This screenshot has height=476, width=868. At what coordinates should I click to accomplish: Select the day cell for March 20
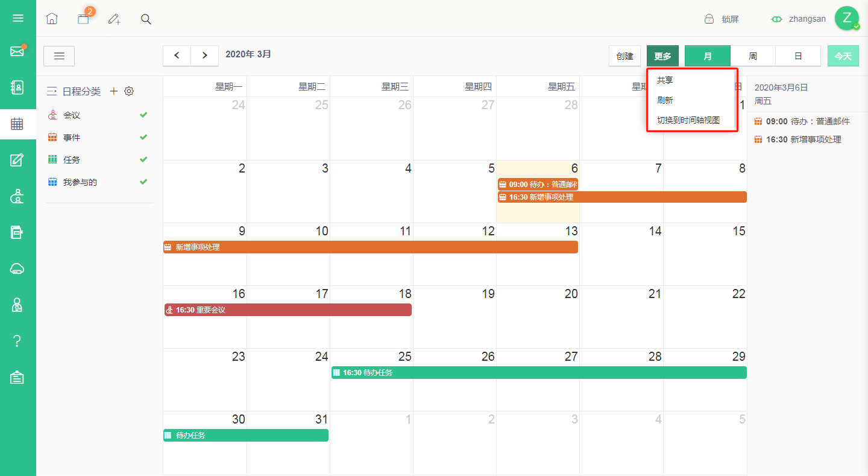tap(538, 317)
